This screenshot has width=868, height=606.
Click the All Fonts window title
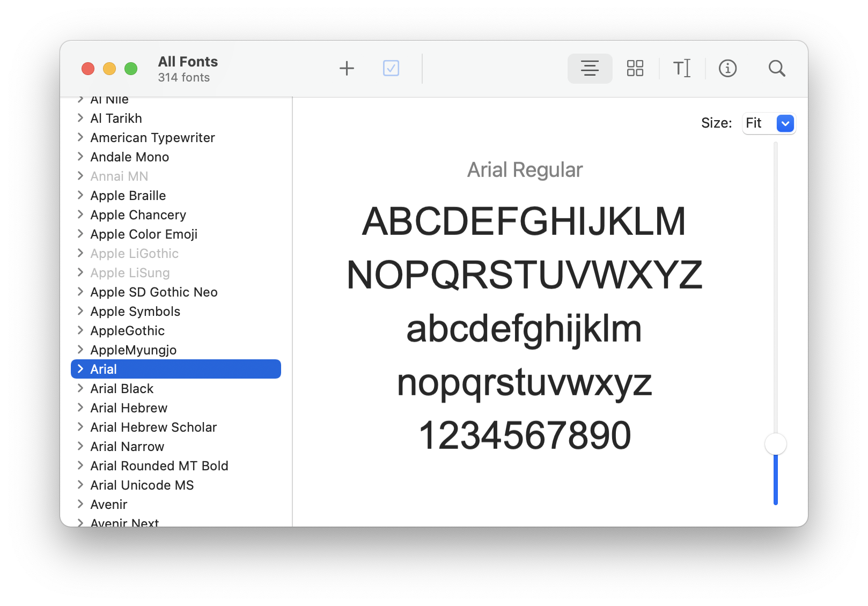(x=188, y=62)
